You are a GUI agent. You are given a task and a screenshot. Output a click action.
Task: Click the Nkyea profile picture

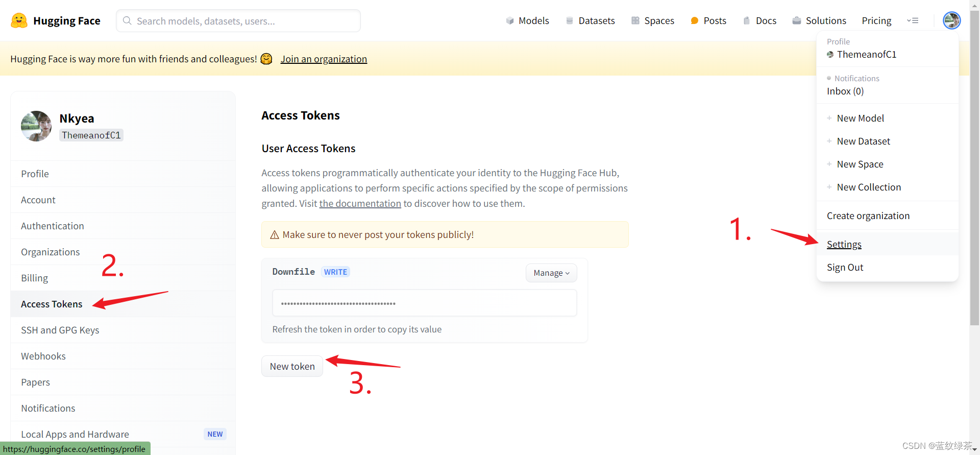(x=36, y=126)
